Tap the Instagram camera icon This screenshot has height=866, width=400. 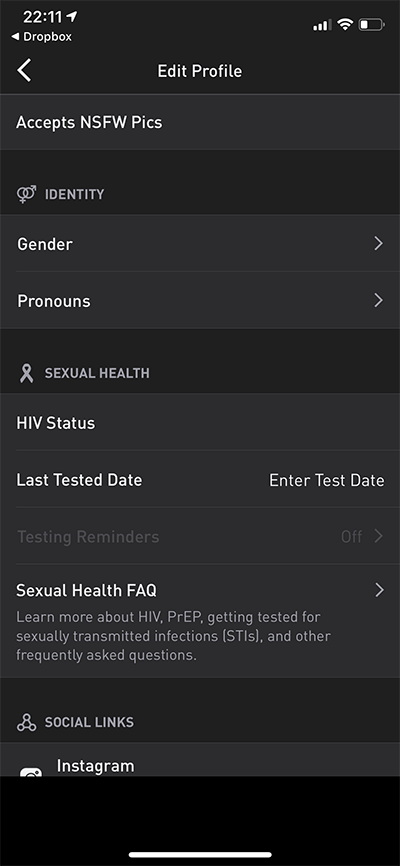[x=31, y=772]
